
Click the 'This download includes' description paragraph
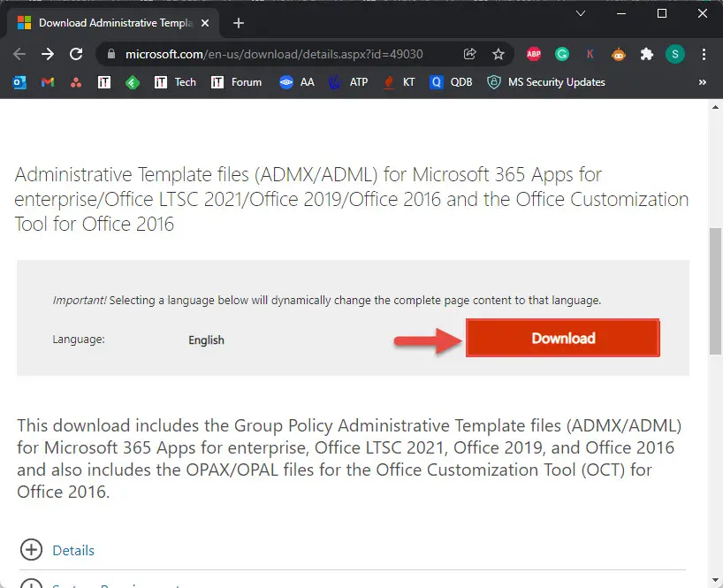349,458
